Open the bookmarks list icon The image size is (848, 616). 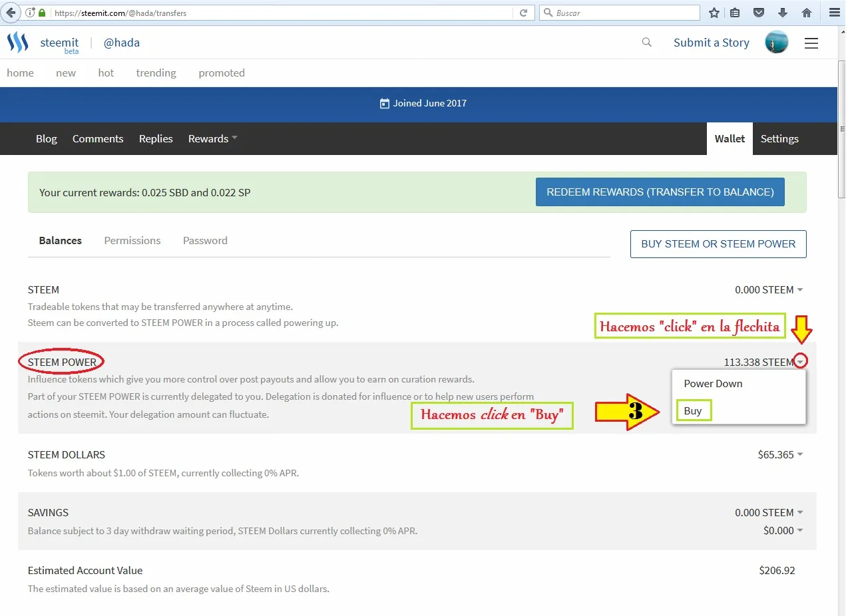pyautogui.click(x=735, y=13)
